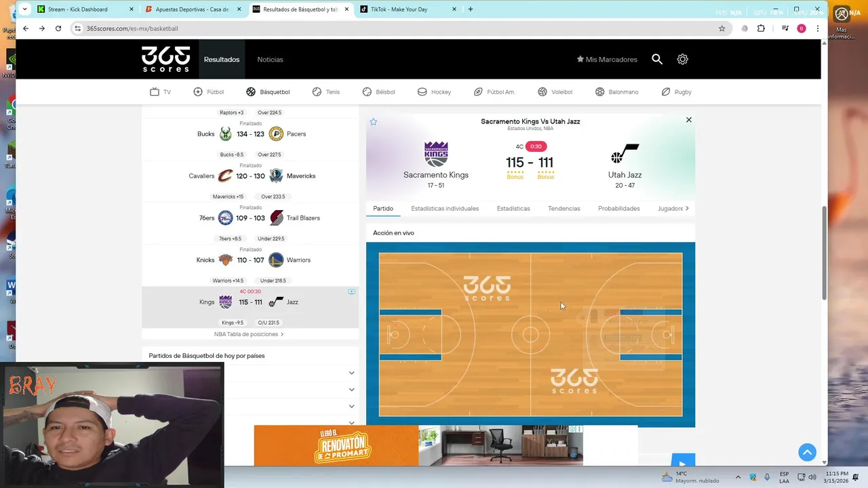Open the weather widget in taskbar
868x488 pixels.
point(691,477)
